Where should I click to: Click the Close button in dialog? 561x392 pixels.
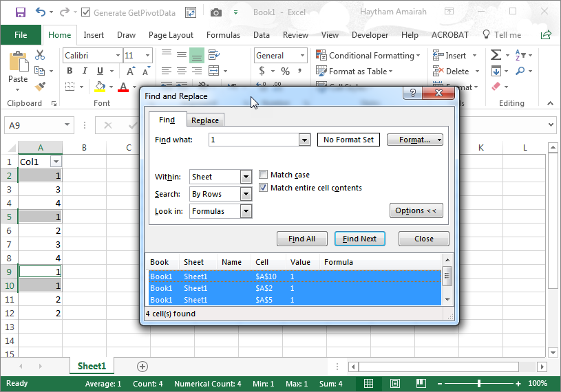(423, 239)
